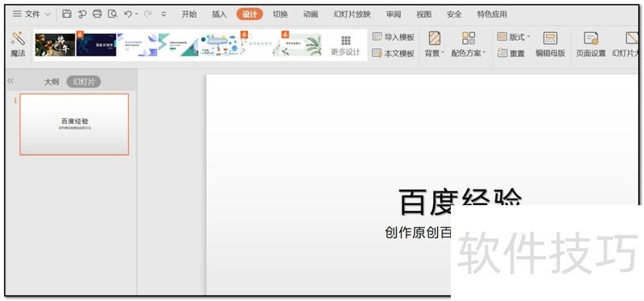Collapse the slide panel with double chevron
644x301 pixels.
(x=10, y=81)
